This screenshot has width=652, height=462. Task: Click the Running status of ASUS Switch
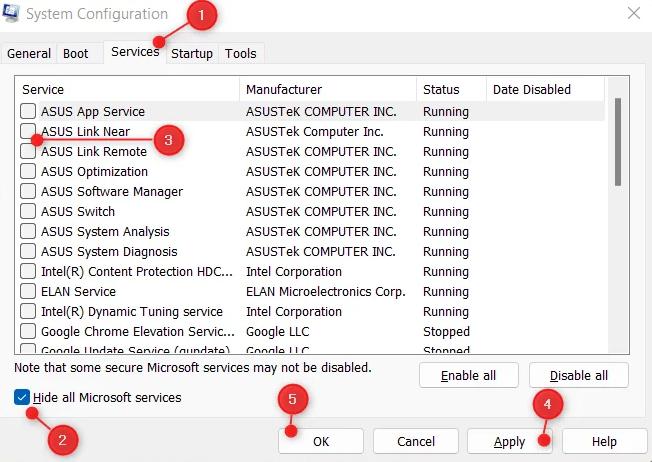point(446,212)
